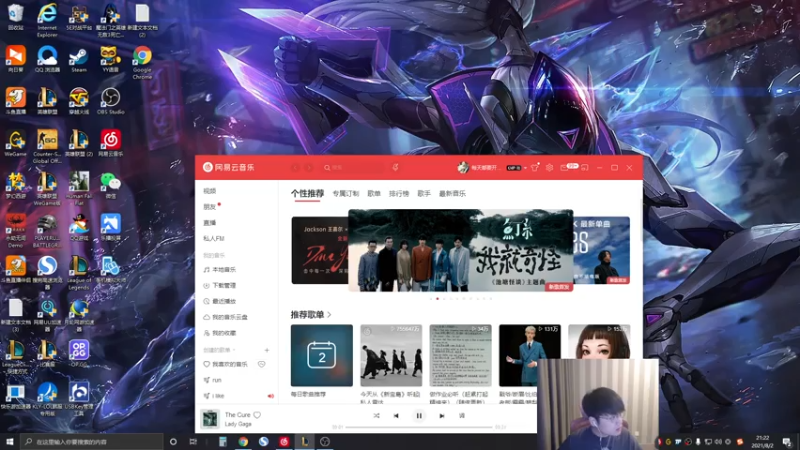This screenshot has width=800, height=450.
Task: Open the skin (T-shirt) icon in header
Action: click(535, 167)
